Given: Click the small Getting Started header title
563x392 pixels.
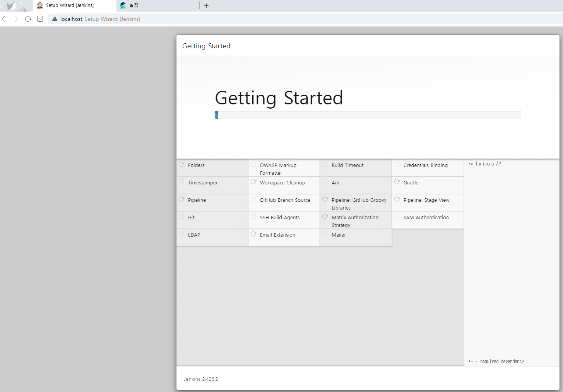Looking at the screenshot, I should tap(206, 46).
